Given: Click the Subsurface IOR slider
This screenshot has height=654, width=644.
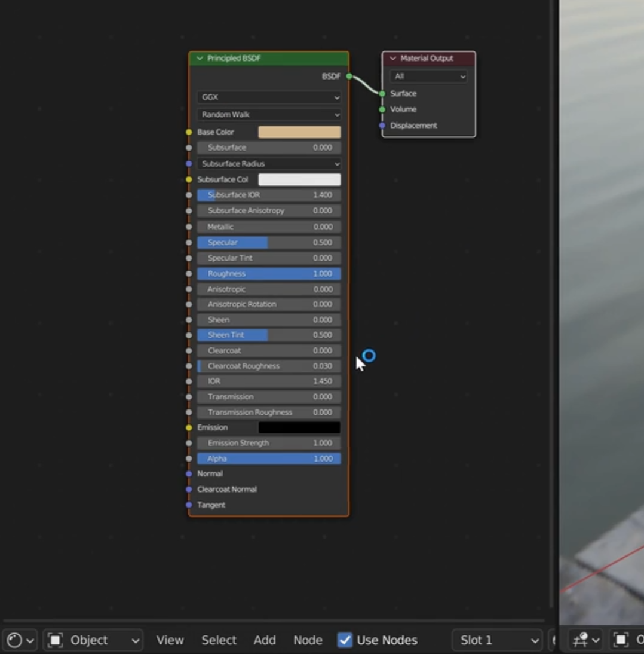Looking at the screenshot, I should (x=269, y=195).
